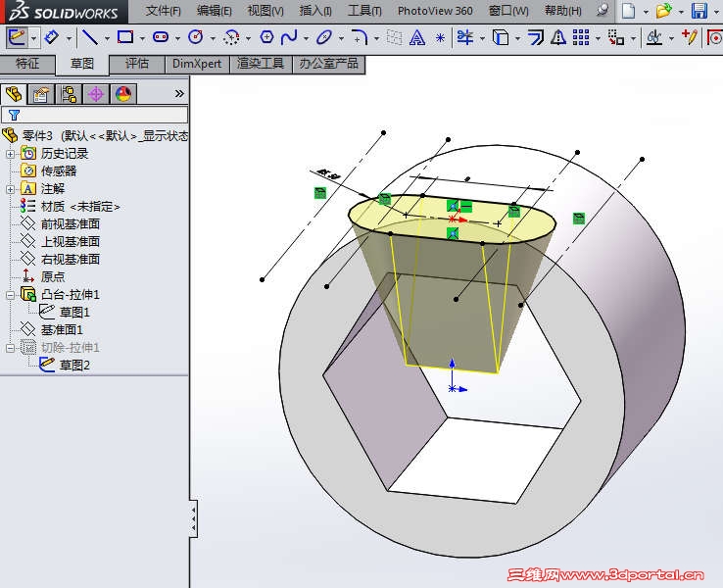Expand the 历史记录 tree node
The image size is (723, 588).
10,154
